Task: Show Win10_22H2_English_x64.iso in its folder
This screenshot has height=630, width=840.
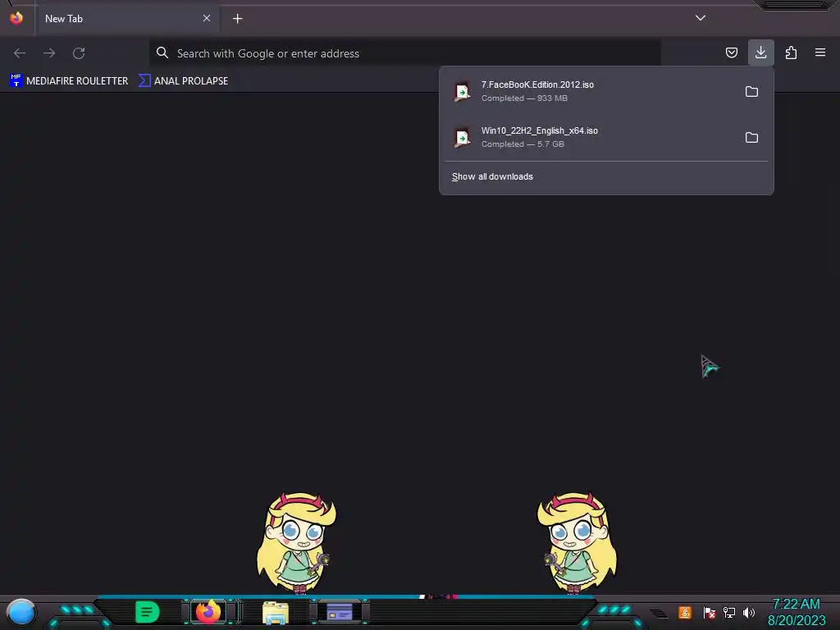Action: click(x=751, y=138)
